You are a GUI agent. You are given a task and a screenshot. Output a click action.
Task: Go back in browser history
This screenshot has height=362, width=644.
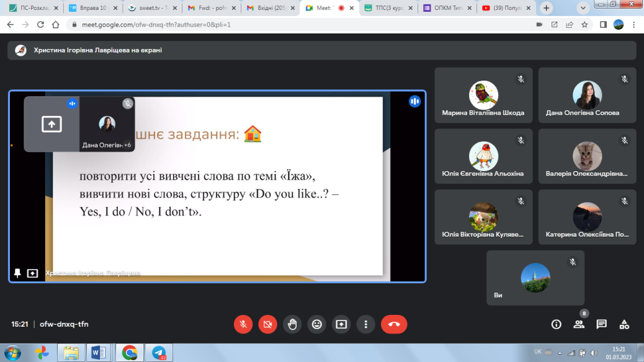(x=11, y=25)
